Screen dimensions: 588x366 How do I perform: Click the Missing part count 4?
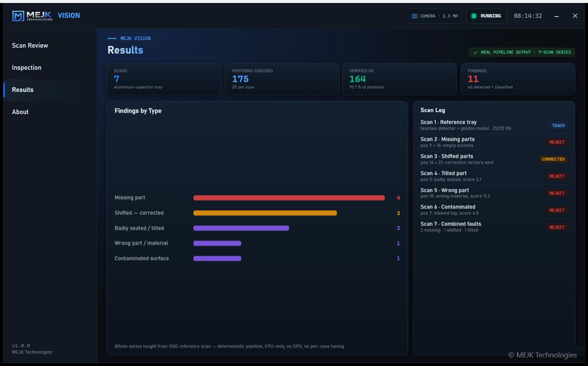point(398,198)
